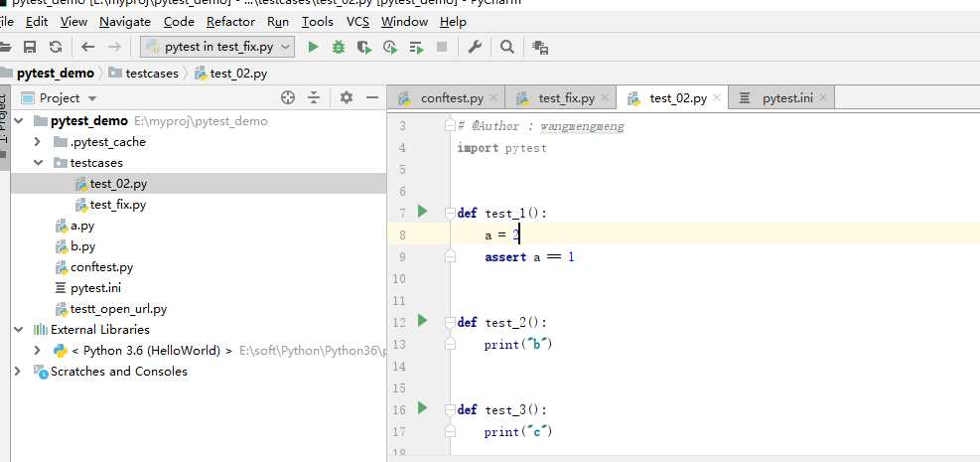Image resolution: width=980 pixels, height=462 pixels.
Task: Select a.py in the project tree
Action: (x=82, y=226)
